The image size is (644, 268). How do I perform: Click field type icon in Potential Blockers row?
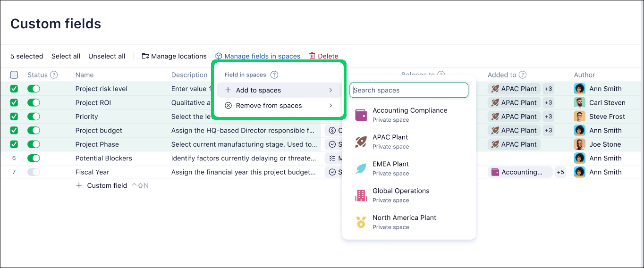(332, 158)
